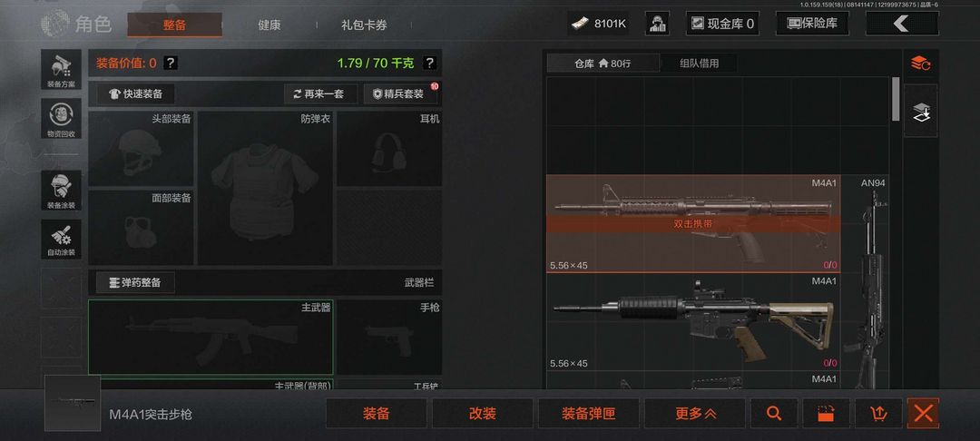
Task: Click the cash 8101K money display
Action: [599, 24]
